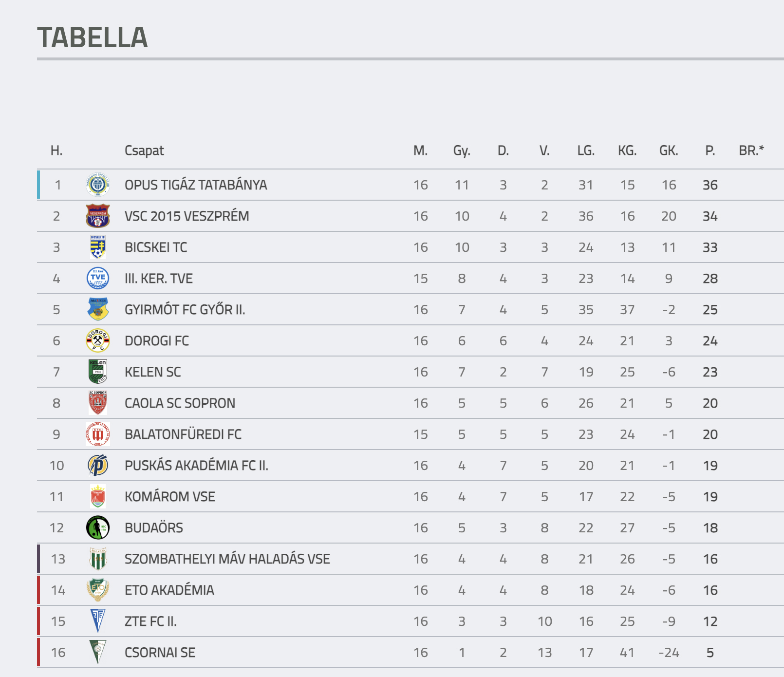Click the P. points column header
784x677 pixels.
[x=710, y=150]
